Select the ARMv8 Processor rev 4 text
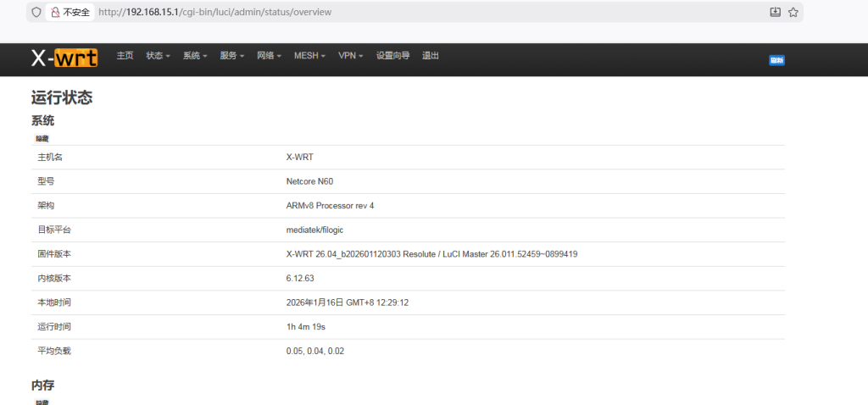The width and height of the screenshot is (868, 405). click(331, 206)
